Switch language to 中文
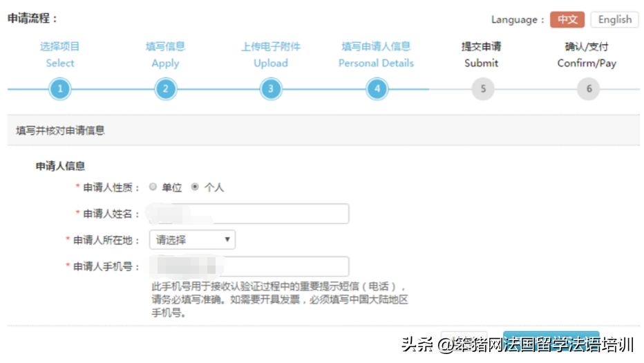The height and width of the screenshot is (363, 644). (567, 19)
